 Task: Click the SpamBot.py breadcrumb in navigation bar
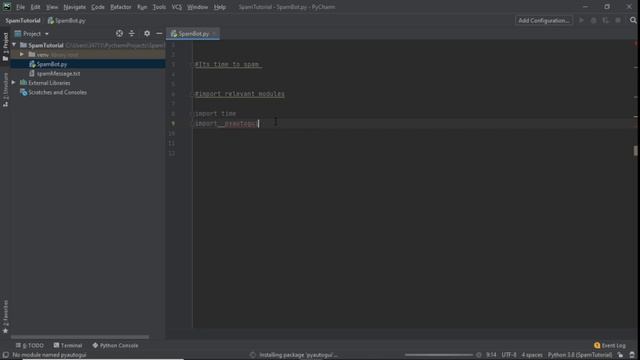point(67,20)
